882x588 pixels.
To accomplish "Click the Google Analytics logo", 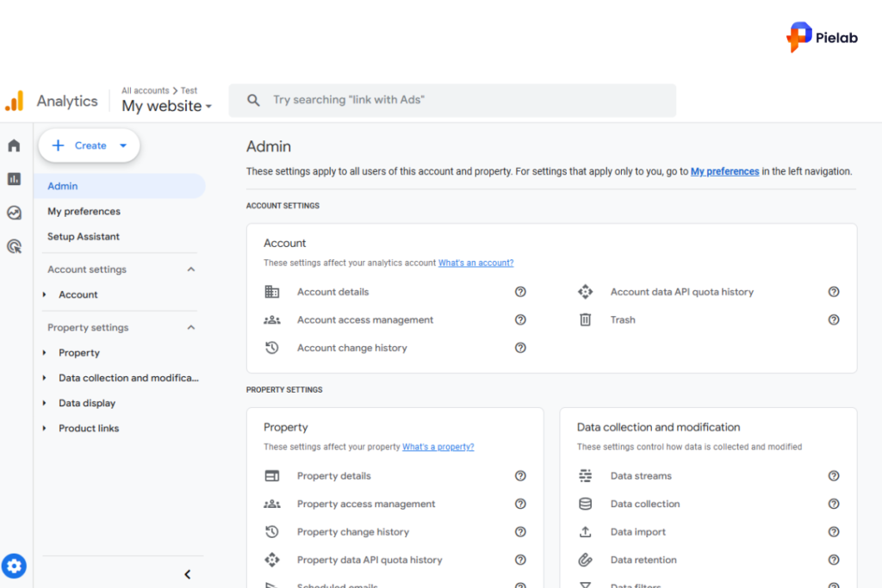I will [16, 102].
